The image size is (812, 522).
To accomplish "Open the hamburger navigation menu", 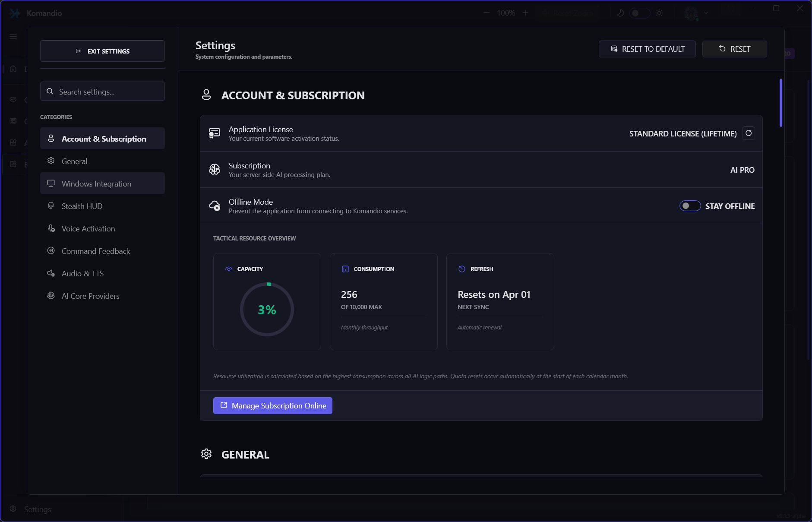I will click(x=13, y=36).
